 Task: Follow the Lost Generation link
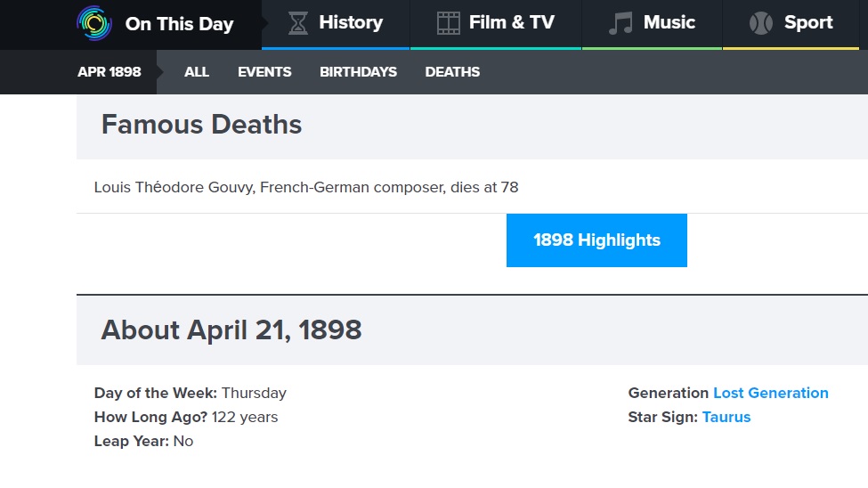click(x=770, y=393)
